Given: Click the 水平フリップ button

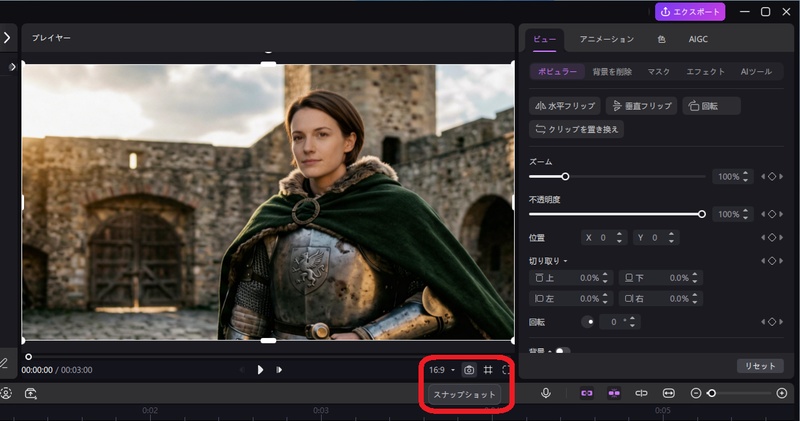Looking at the screenshot, I should coord(564,106).
